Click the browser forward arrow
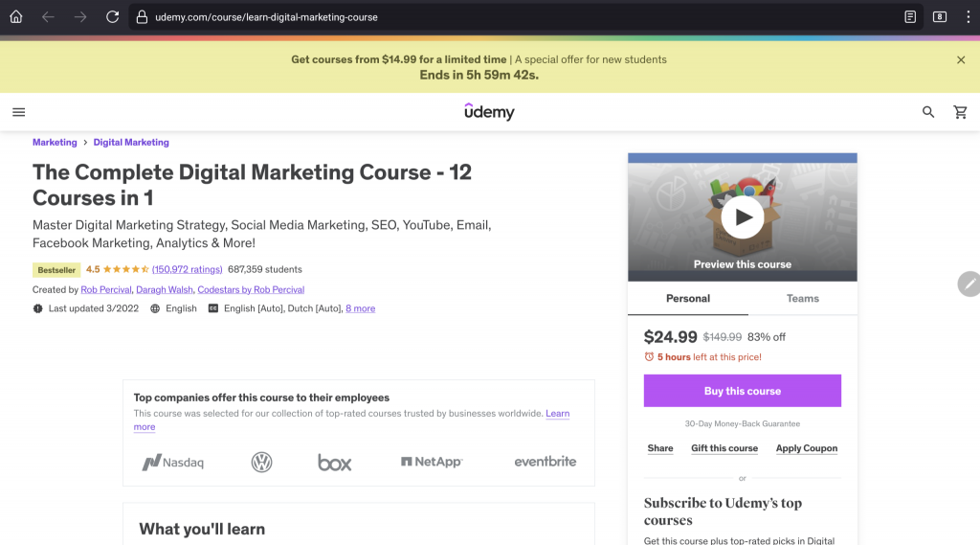 point(80,17)
